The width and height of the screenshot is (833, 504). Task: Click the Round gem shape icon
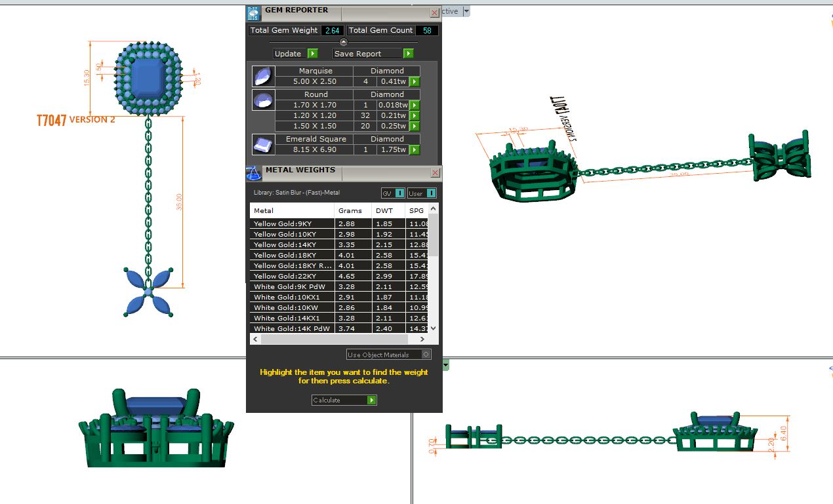tap(262, 100)
